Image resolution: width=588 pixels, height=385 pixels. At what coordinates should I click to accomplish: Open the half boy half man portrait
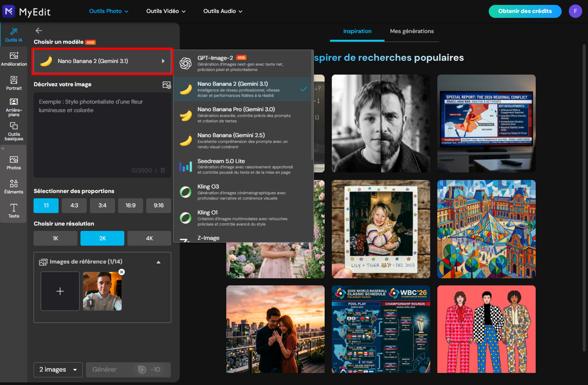[381, 123]
